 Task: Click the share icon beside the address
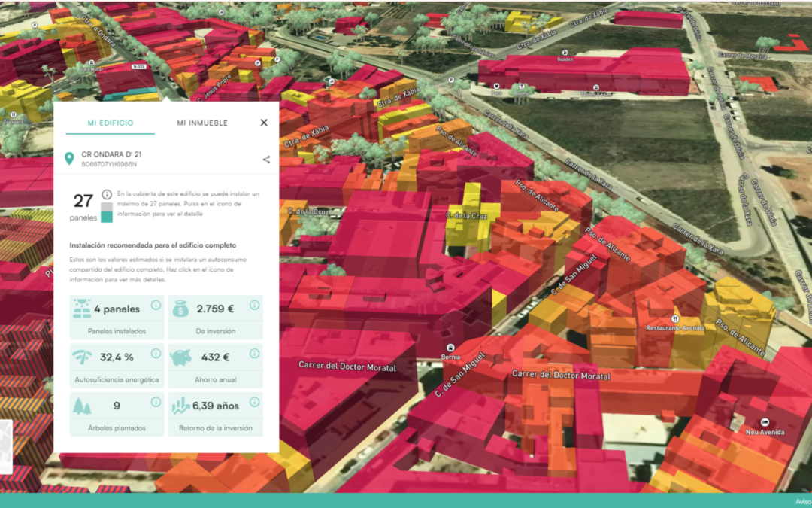pos(266,159)
